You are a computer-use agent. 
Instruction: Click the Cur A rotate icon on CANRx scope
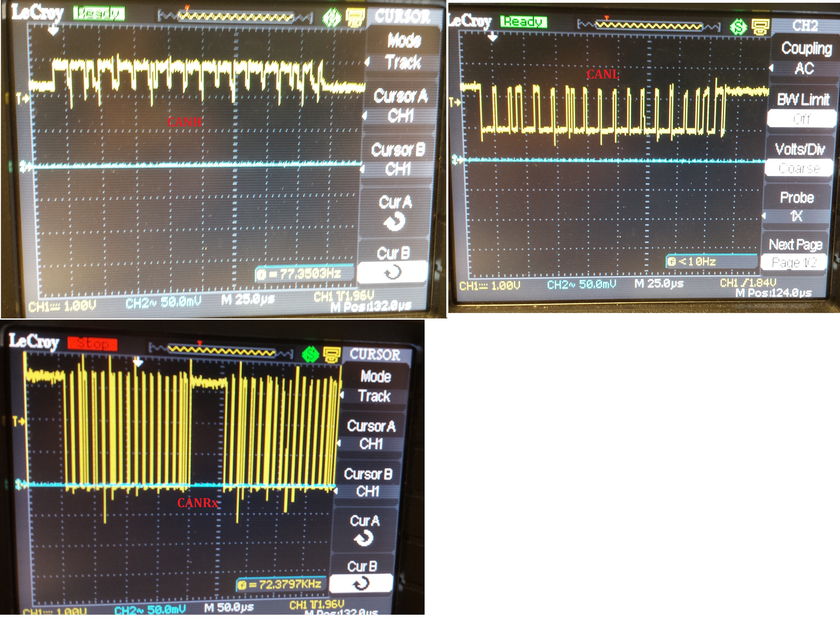(363, 539)
